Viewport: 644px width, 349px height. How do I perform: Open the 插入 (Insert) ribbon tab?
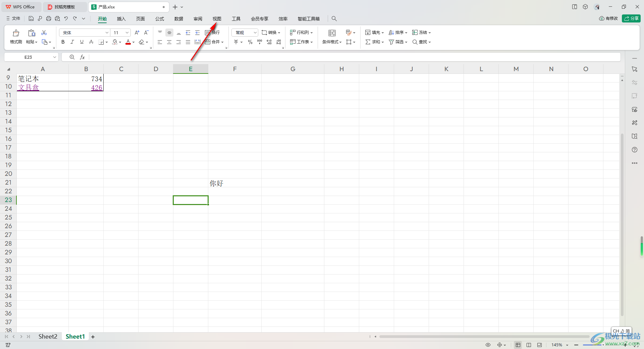coord(121,19)
